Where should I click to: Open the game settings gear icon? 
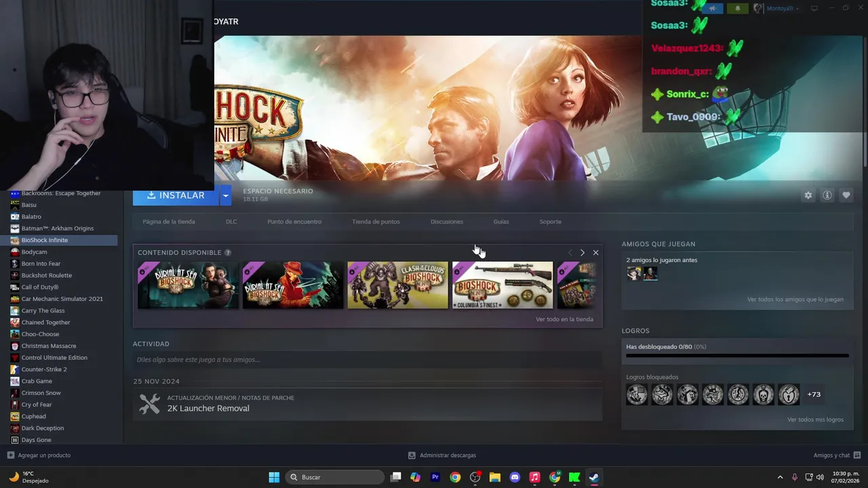808,195
